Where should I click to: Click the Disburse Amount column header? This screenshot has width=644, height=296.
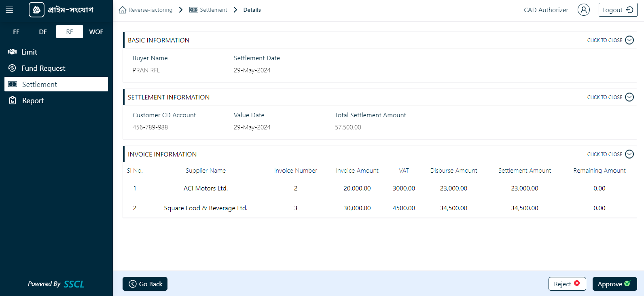coord(453,171)
